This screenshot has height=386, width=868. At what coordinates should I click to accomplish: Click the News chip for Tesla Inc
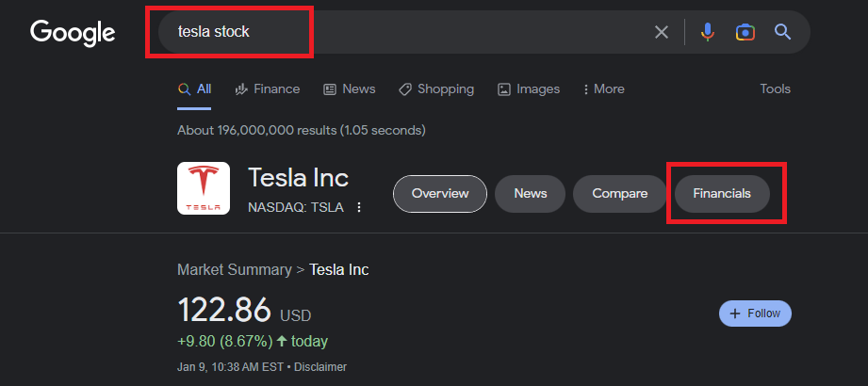coord(530,194)
